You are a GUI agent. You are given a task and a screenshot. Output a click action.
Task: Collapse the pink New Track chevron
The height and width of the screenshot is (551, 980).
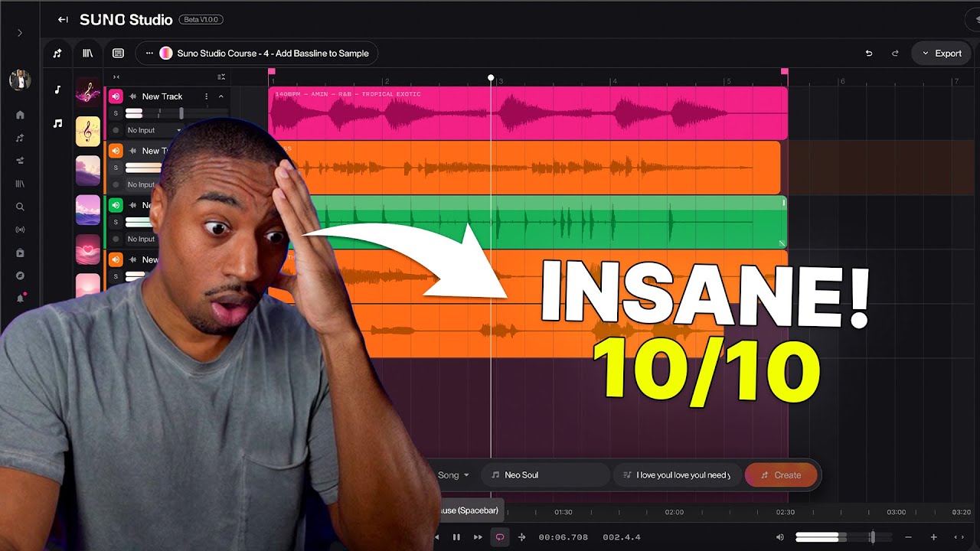220,96
